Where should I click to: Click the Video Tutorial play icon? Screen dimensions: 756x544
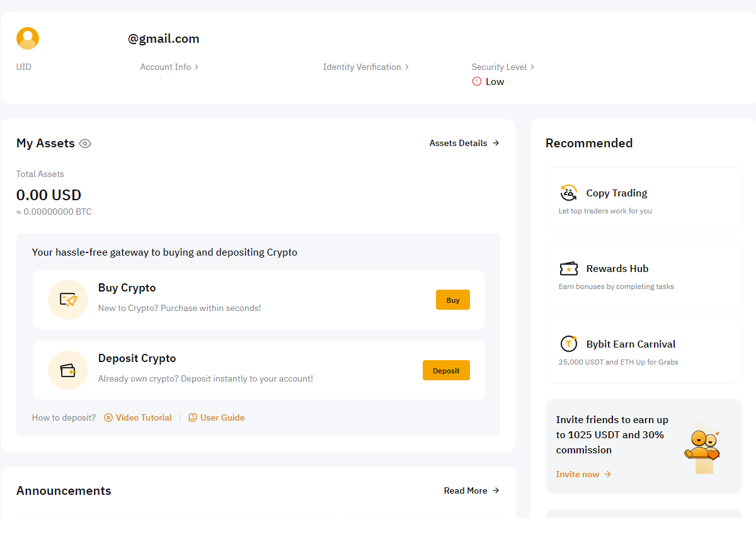pyautogui.click(x=108, y=417)
